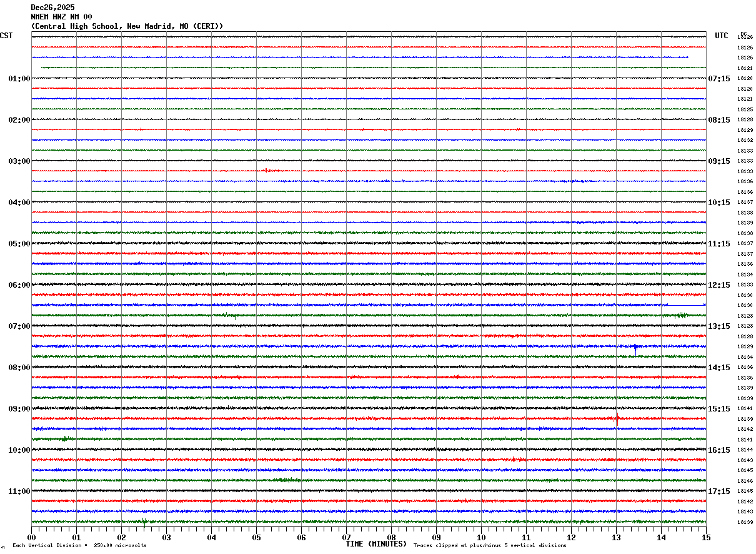The width and height of the screenshot is (756, 554).
Task: Click the 15:15 UTC time label
Action: [x=719, y=409]
